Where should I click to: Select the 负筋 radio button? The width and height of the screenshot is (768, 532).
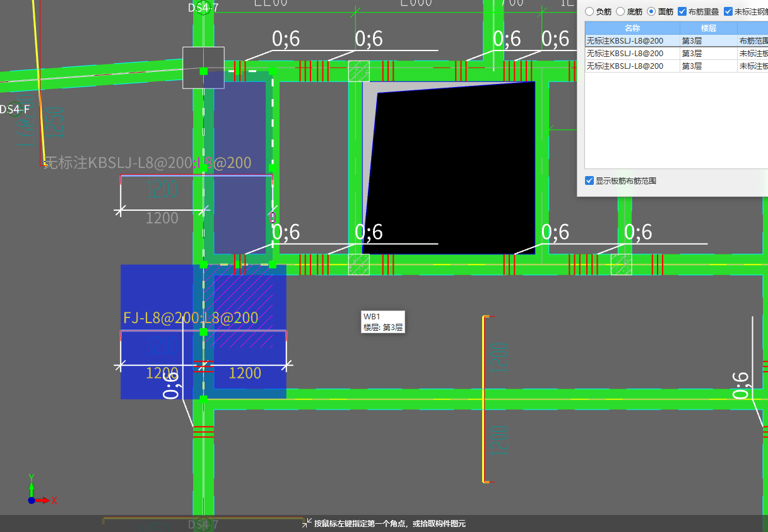589,11
